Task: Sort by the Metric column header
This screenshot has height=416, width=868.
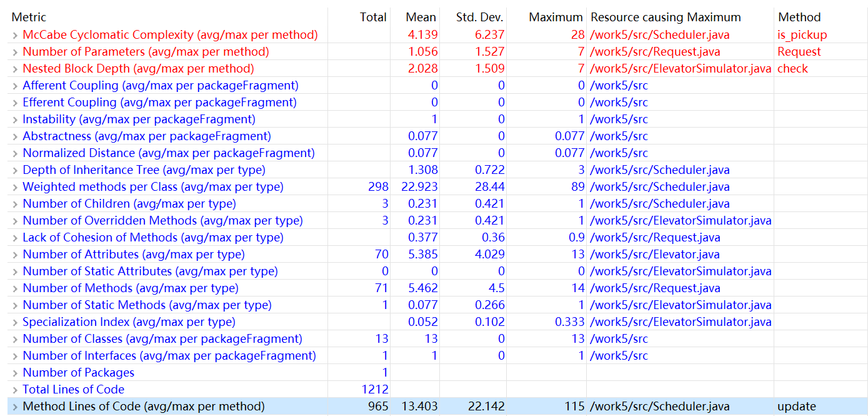Action: pyautogui.click(x=29, y=18)
